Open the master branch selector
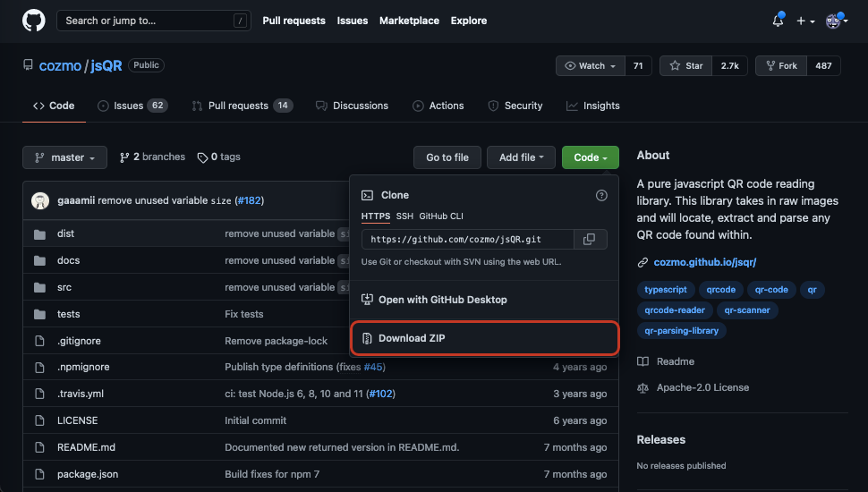 point(64,157)
